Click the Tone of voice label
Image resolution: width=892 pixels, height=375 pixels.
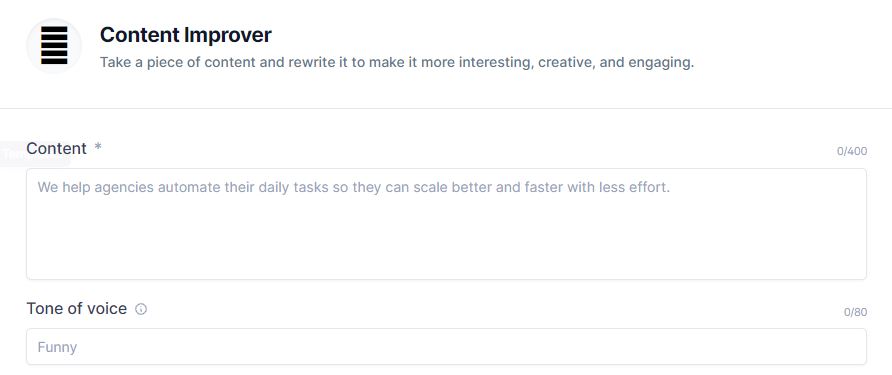(x=76, y=308)
